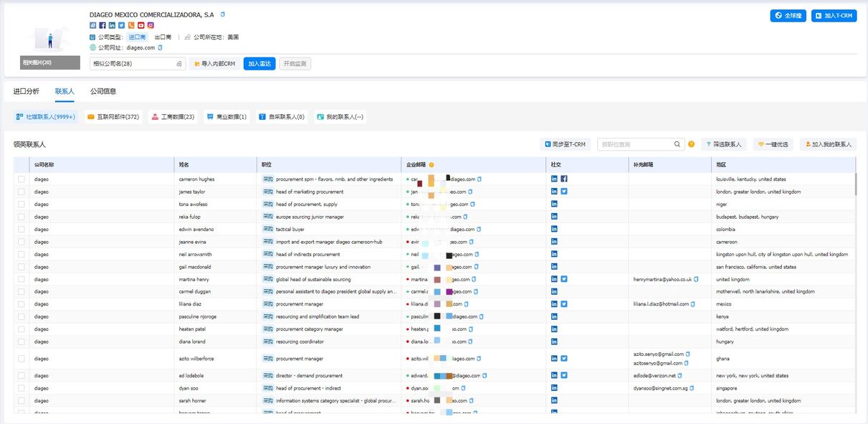Screen dimensions: 868x424
Task: Open the Twitter profile for james taylor
Action: pos(564,192)
